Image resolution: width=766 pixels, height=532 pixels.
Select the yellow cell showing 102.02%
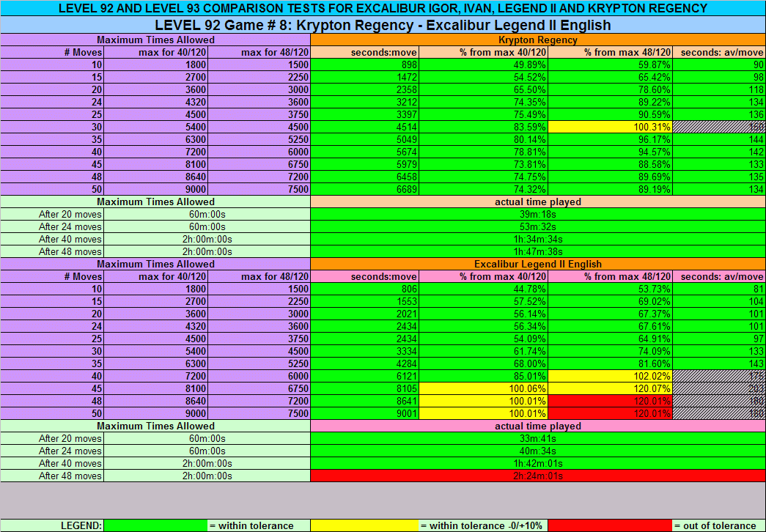point(610,376)
